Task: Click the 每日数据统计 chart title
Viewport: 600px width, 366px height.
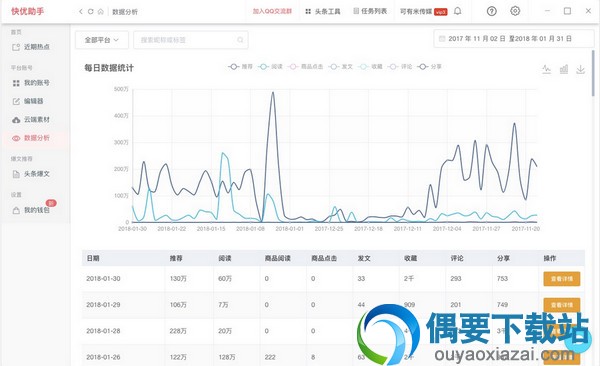Action: pos(109,68)
